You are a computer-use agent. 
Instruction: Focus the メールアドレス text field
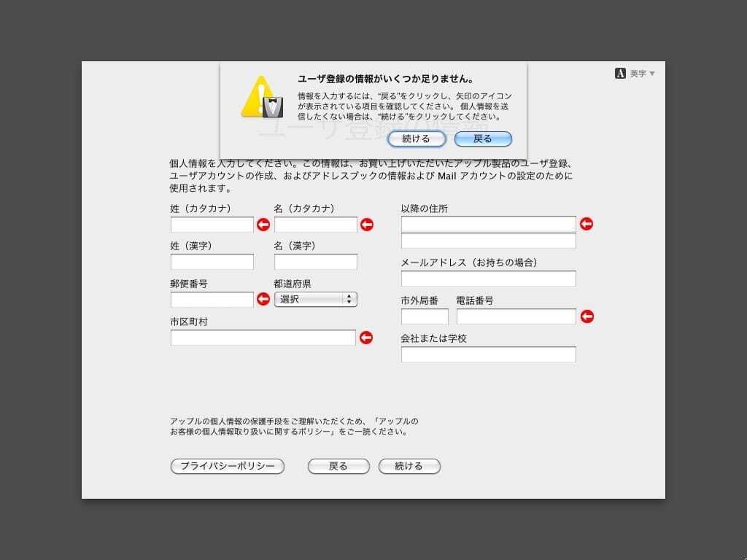[x=488, y=279]
